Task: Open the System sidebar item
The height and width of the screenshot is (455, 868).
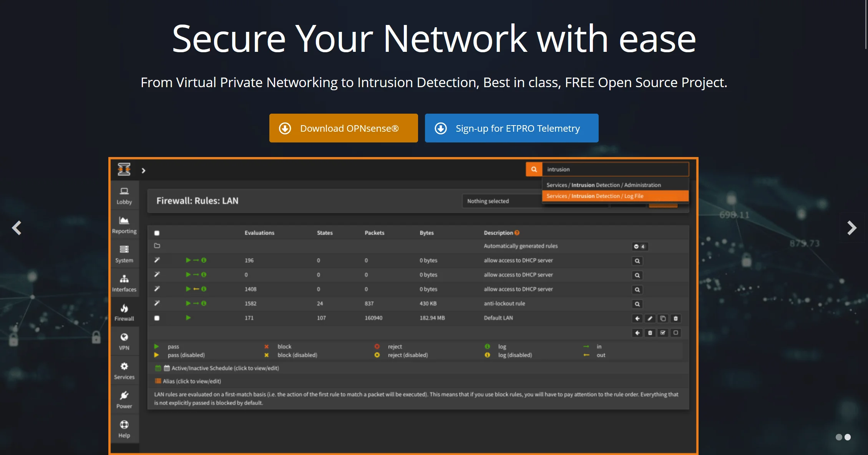Action: pos(124,254)
